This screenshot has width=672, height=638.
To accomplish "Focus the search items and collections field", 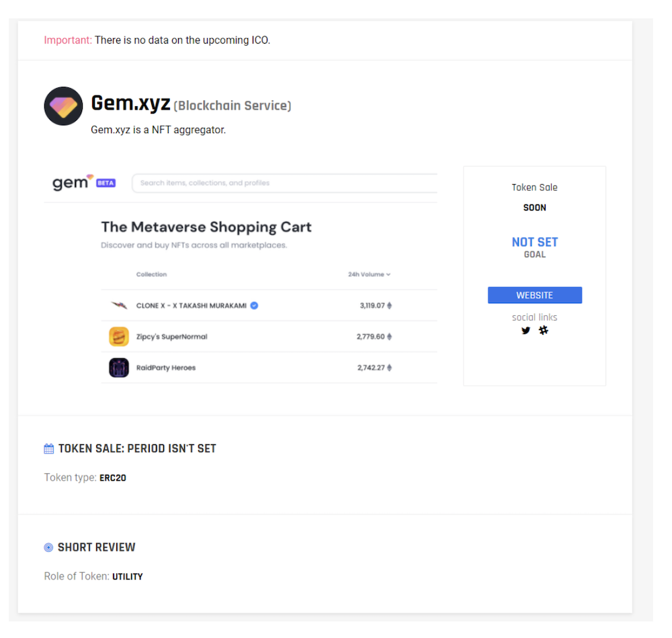I will [284, 183].
